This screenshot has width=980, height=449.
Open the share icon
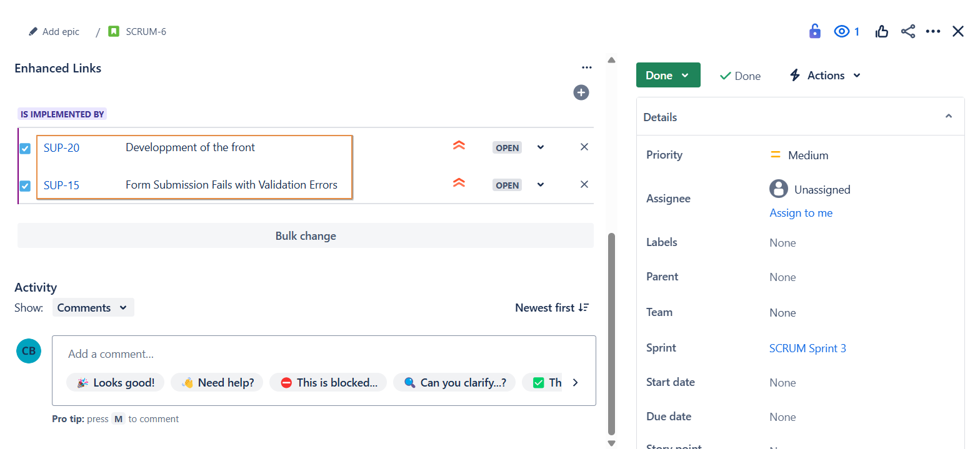point(907,31)
